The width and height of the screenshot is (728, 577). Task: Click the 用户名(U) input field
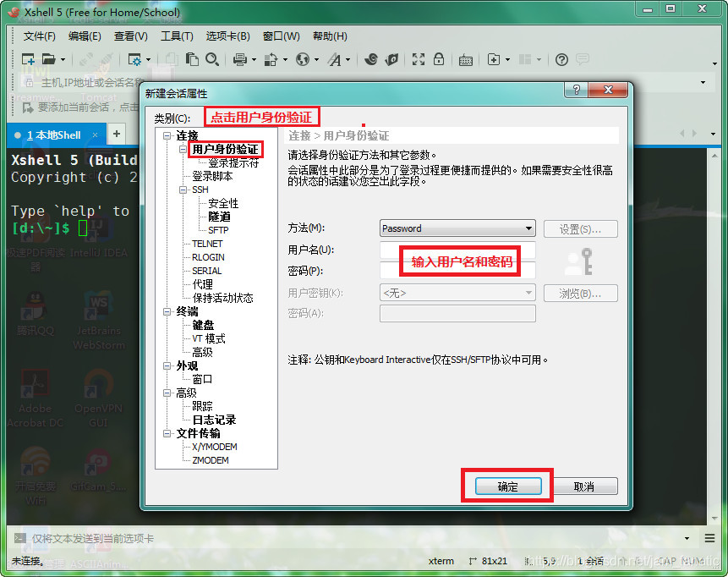click(x=457, y=250)
